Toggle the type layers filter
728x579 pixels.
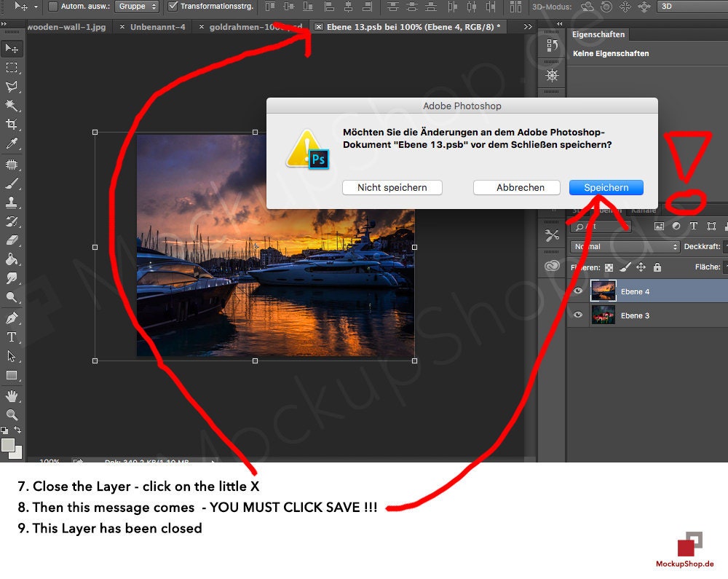694,226
